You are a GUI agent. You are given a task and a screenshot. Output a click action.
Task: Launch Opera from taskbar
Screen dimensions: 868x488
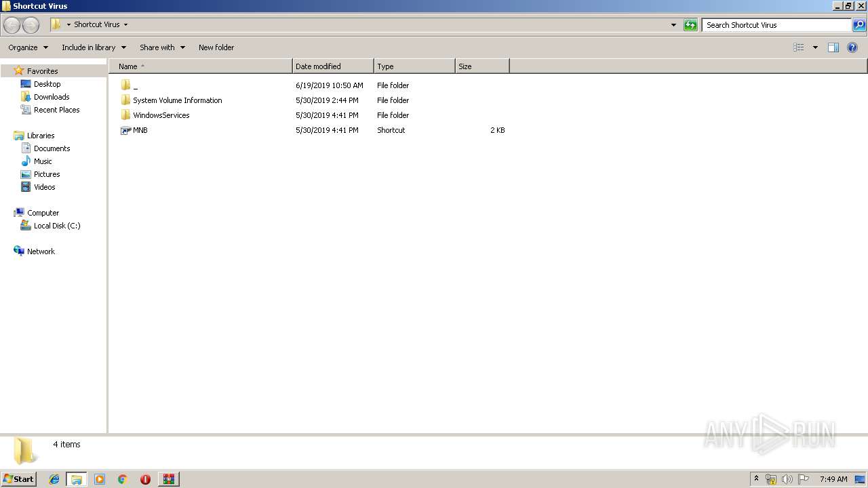click(x=145, y=479)
